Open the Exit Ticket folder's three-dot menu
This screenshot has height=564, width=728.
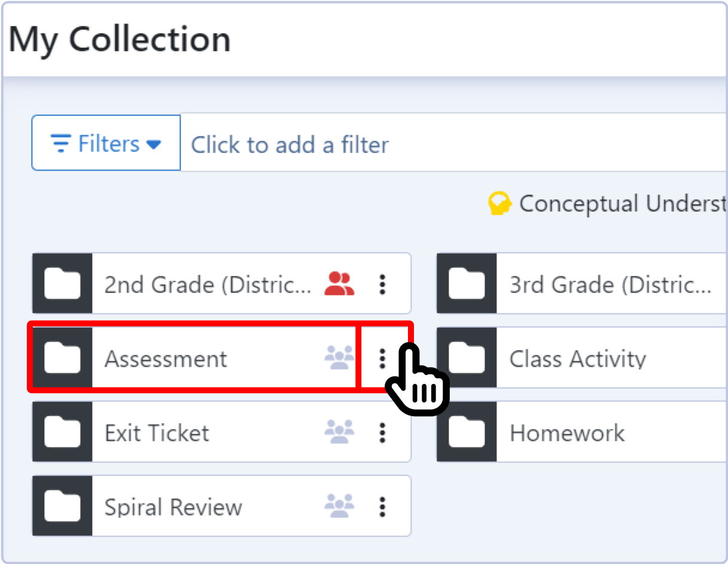382,432
